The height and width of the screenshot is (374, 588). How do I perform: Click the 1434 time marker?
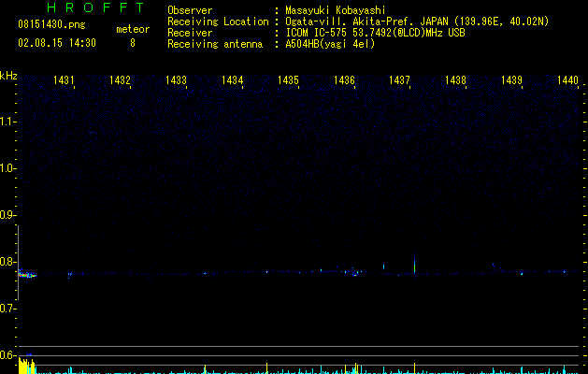click(x=232, y=79)
